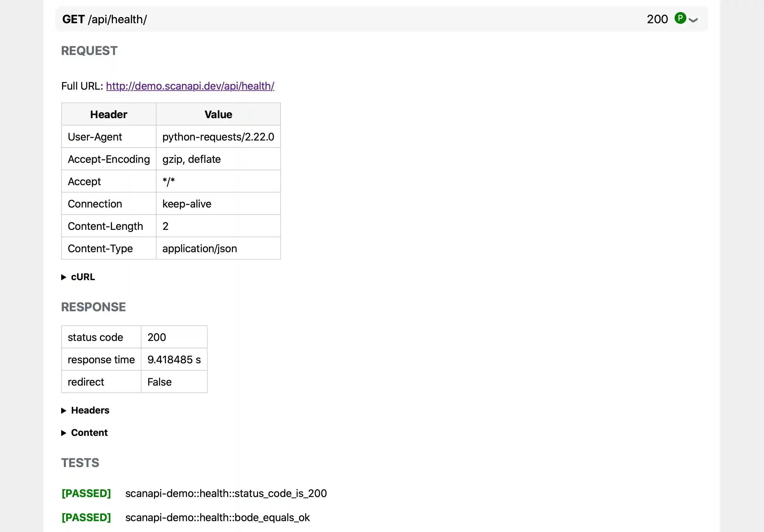Click the first [PASSED] label

click(86, 493)
